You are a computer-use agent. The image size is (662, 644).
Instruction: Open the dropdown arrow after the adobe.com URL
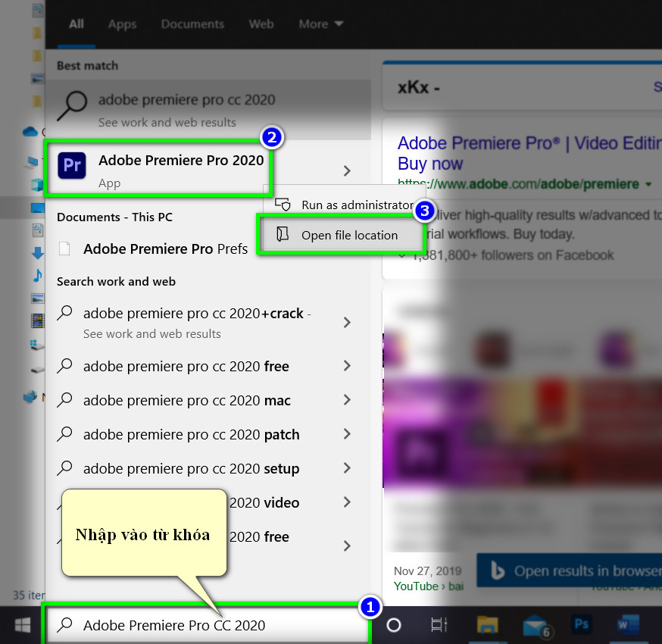click(x=648, y=185)
